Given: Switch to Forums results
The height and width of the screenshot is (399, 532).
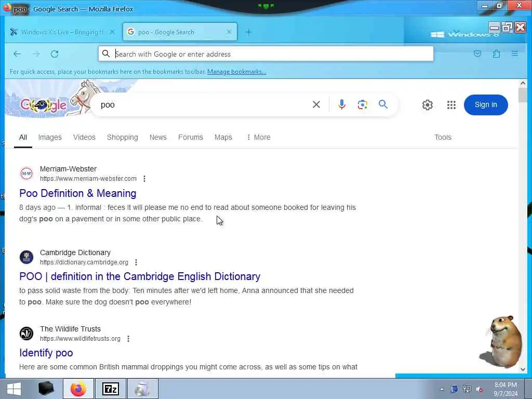Looking at the screenshot, I should click(191, 137).
